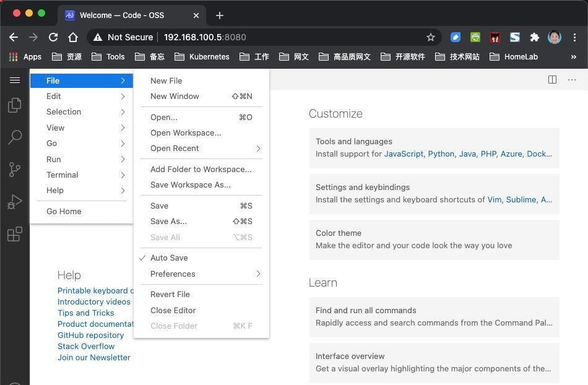Open the Search magnifier in activity bar
This screenshot has height=385, width=588.
tap(14, 137)
